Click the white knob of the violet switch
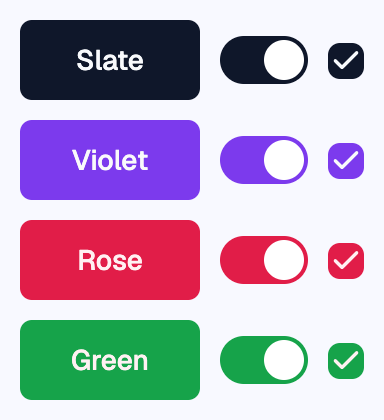 pyautogui.click(x=284, y=160)
